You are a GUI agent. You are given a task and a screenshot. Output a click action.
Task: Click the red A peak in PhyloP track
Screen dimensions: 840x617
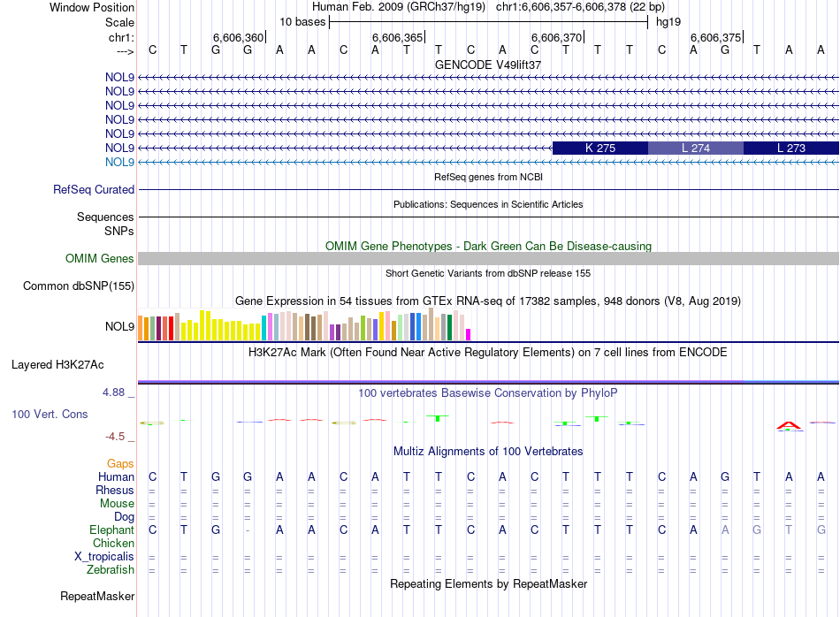pos(789,426)
